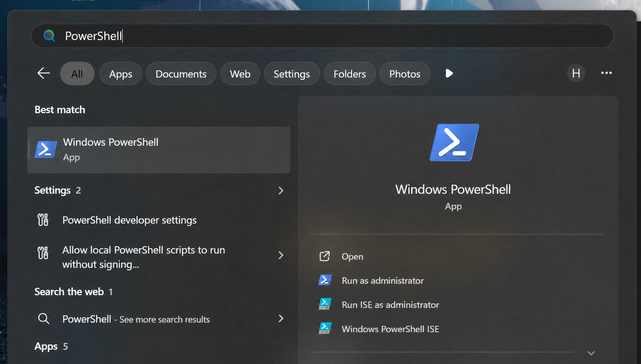The image size is (641, 364).
Task: Expand Allow local PowerShell scripts chevron
Action: coord(281,255)
